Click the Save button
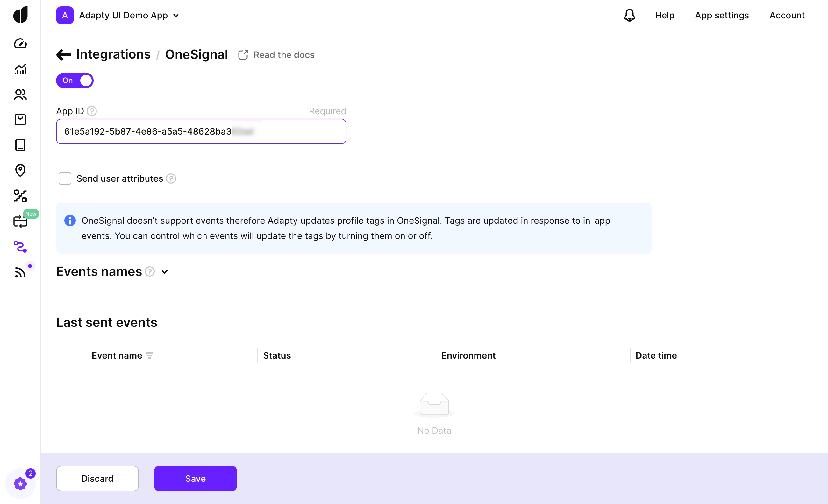This screenshot has width=828, height=504. pyautogui.click(x=195, y=478)
